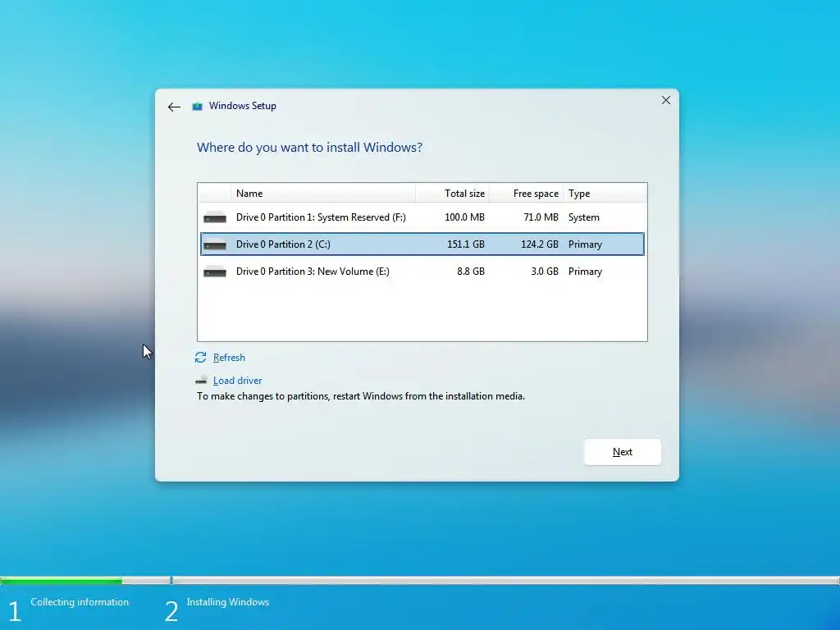Click the 8.8 GB total size cell
840x630 pixels.
click(470, 272)
